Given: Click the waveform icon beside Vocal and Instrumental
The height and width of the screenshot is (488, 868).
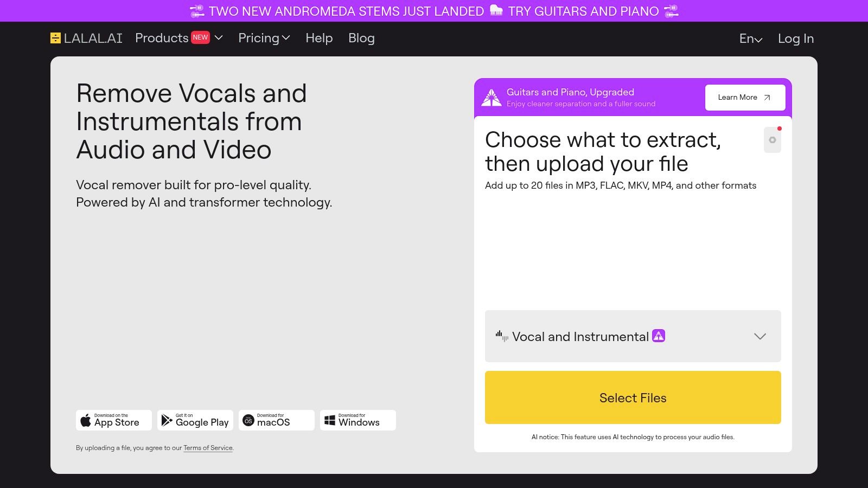Looking at the screenshot, I should 502,336.
